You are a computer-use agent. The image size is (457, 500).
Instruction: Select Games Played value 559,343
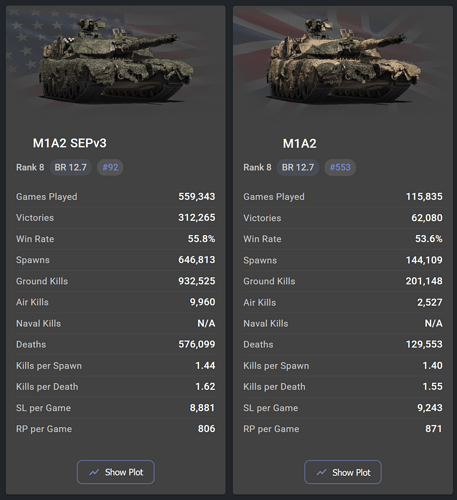click(197, 197)
